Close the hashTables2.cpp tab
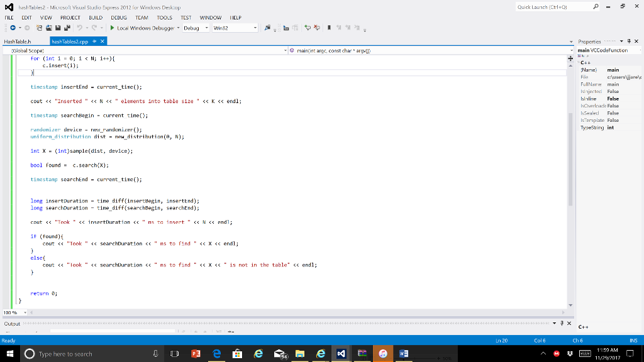 click(103, 41)
